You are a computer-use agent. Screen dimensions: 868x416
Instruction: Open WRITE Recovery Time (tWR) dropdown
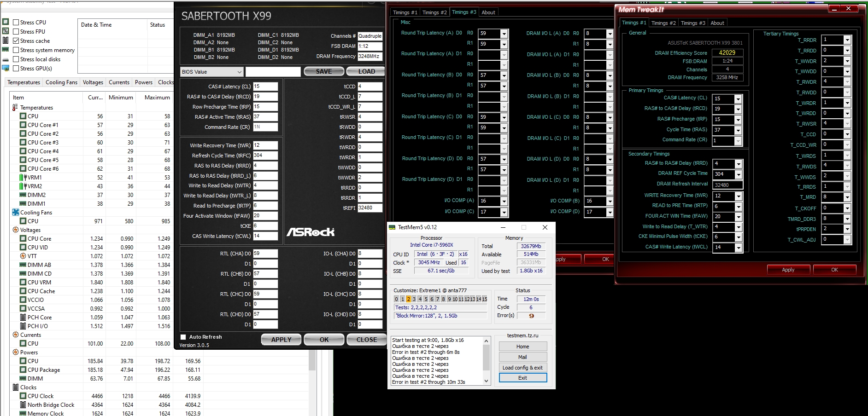(739, 196)
